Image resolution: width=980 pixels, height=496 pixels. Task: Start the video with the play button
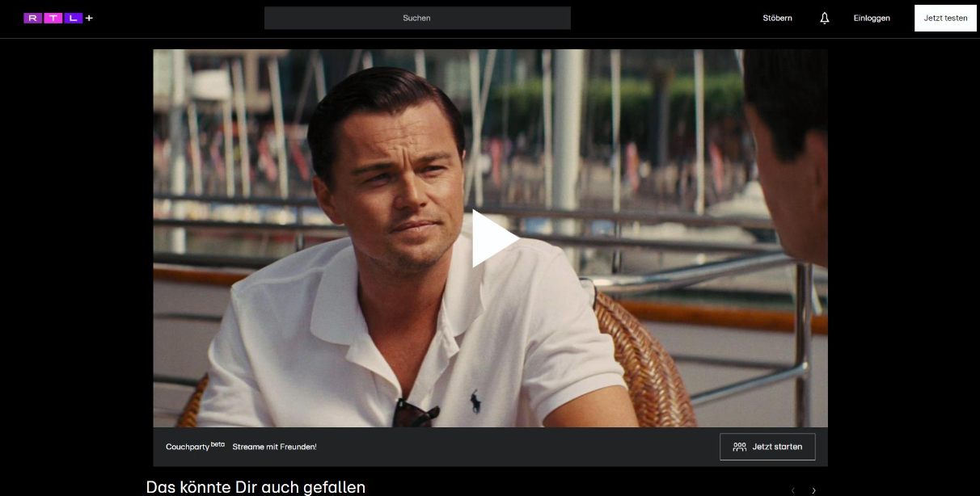click(x=494, y=238)
